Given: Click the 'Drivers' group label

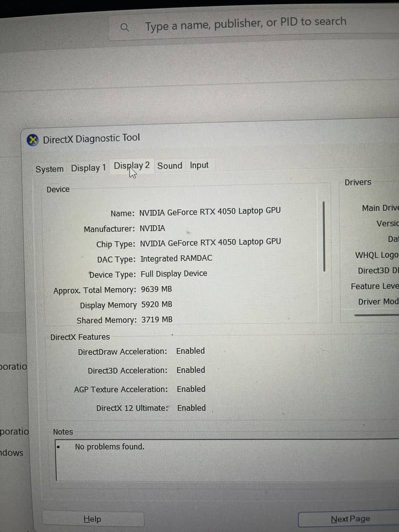Looking at the screenshot, I should pos(358,182).
